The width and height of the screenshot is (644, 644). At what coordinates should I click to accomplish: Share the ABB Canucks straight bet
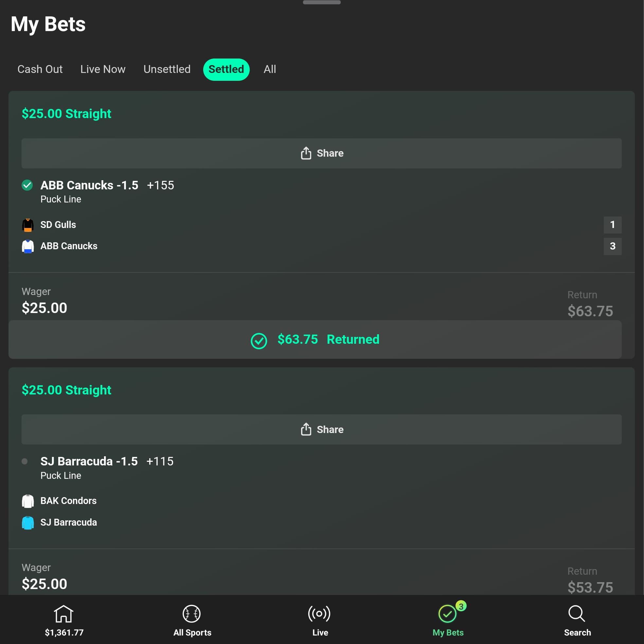coord(321,153)
